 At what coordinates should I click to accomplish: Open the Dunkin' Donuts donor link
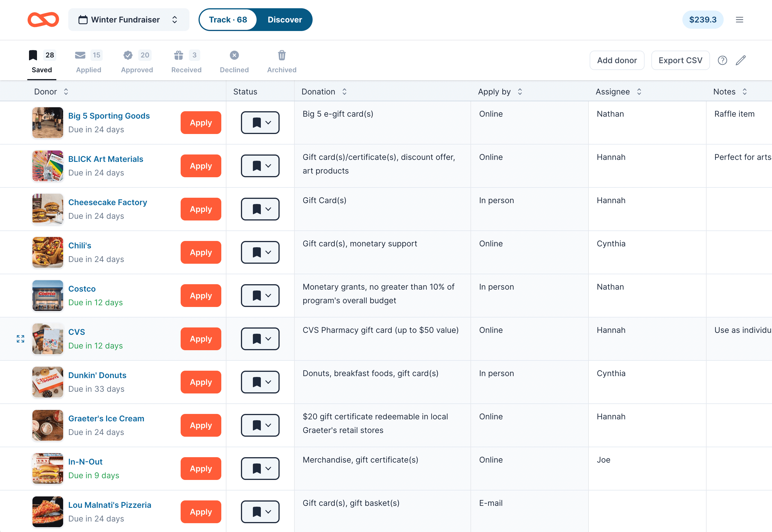pyautogui.click(x=97, y=375)
